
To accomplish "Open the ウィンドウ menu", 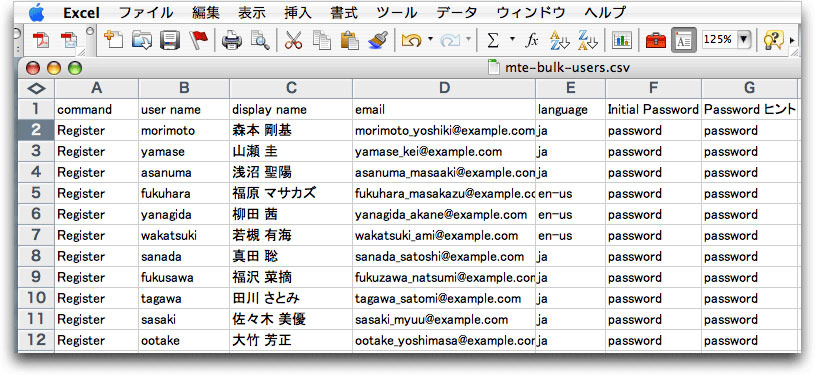I will (531, 12).
